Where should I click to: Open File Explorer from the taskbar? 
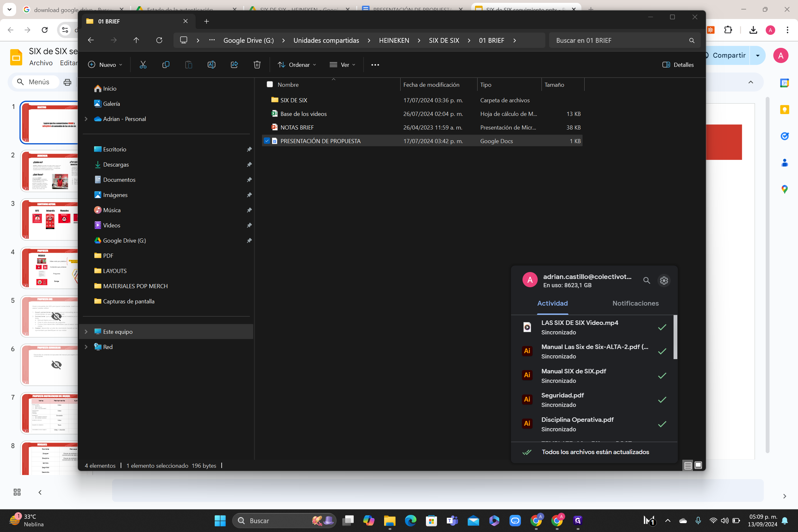[389, 521]
